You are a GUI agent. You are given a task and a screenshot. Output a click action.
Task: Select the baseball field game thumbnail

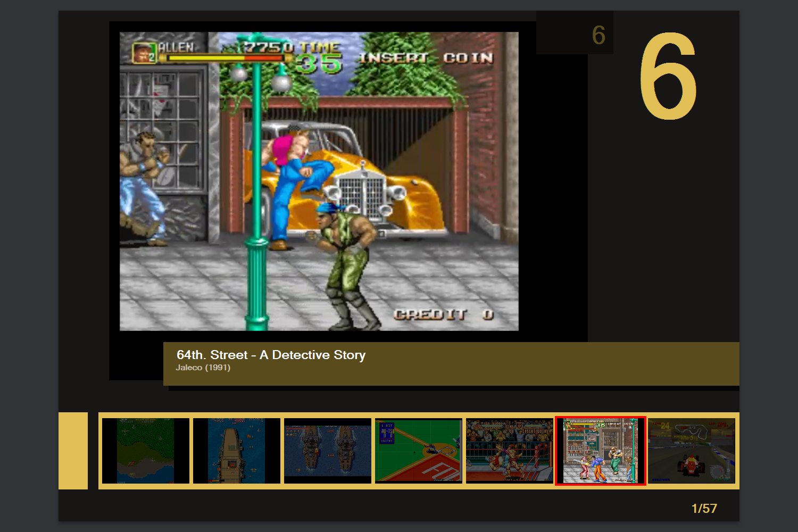tap(419, 451)
